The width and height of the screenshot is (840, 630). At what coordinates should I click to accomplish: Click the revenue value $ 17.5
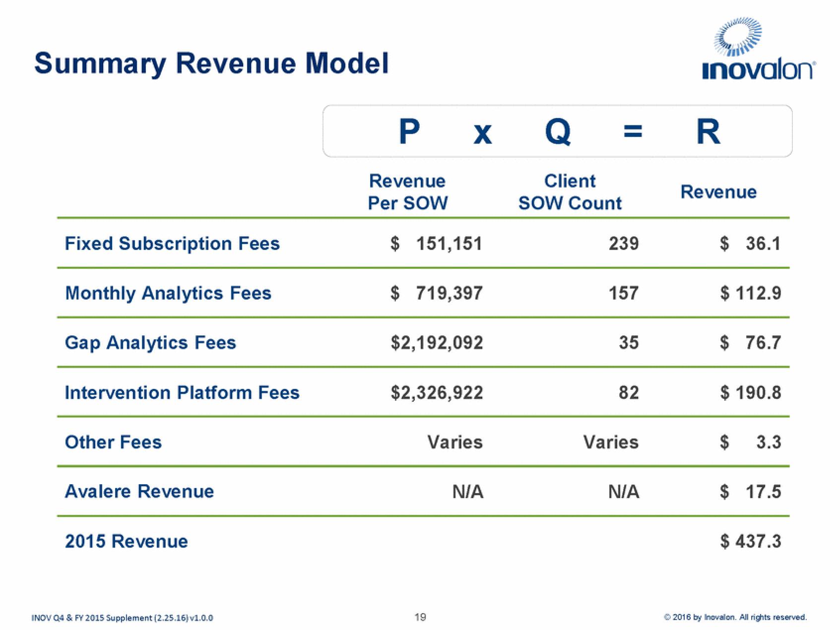[x=751, y=492]
